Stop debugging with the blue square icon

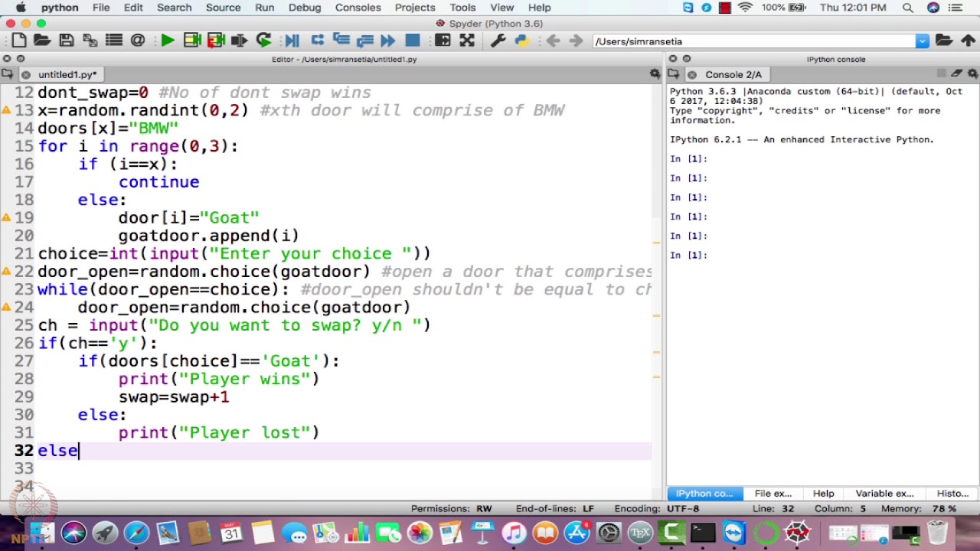(x=412, y=41)
